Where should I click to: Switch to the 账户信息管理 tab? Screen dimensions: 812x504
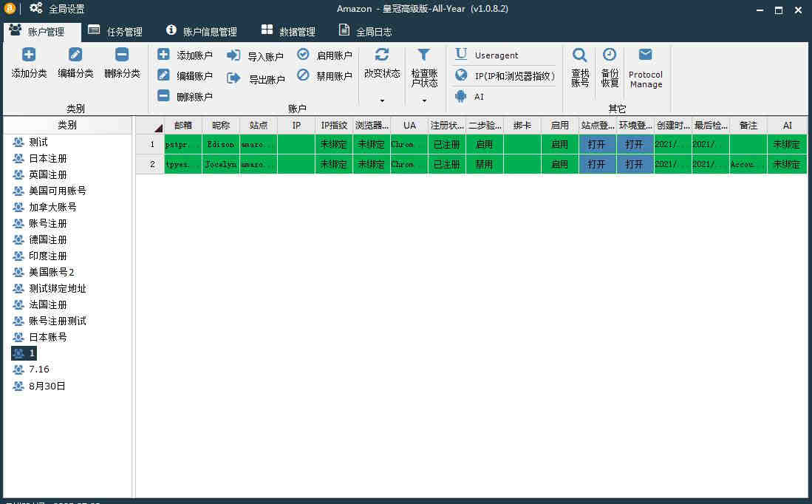click(202, 32)
